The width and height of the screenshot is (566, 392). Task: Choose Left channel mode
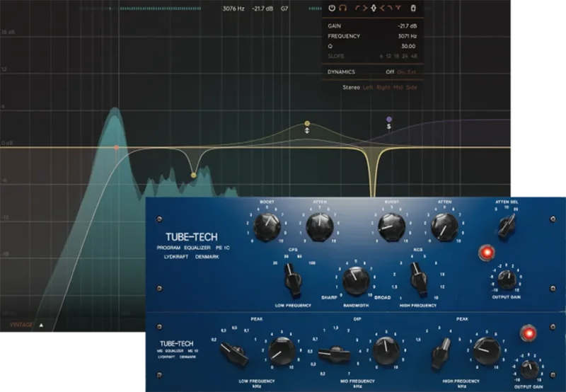tap(368, 87)
